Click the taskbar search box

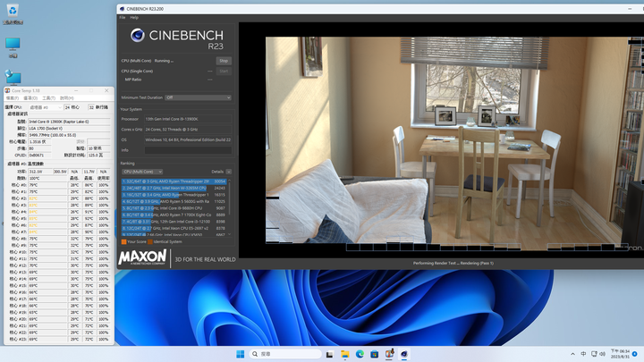285,354
